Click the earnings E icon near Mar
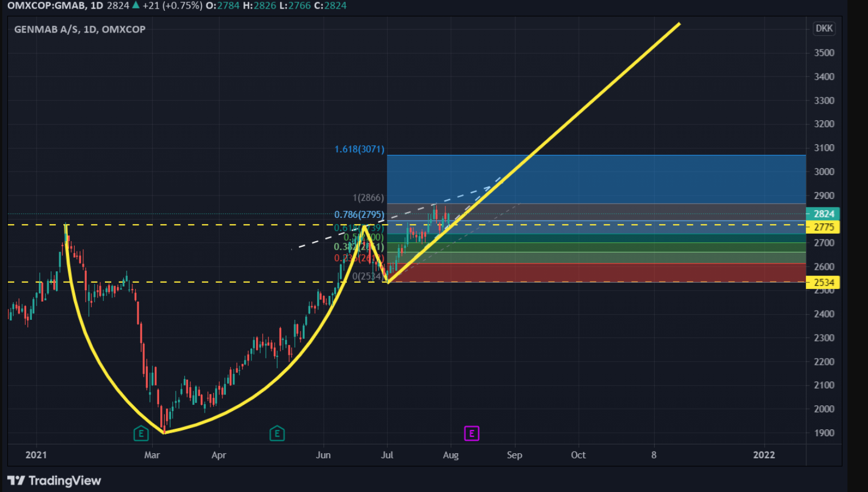The width and height of the screenshot is (868, 492). pos(141,434)
